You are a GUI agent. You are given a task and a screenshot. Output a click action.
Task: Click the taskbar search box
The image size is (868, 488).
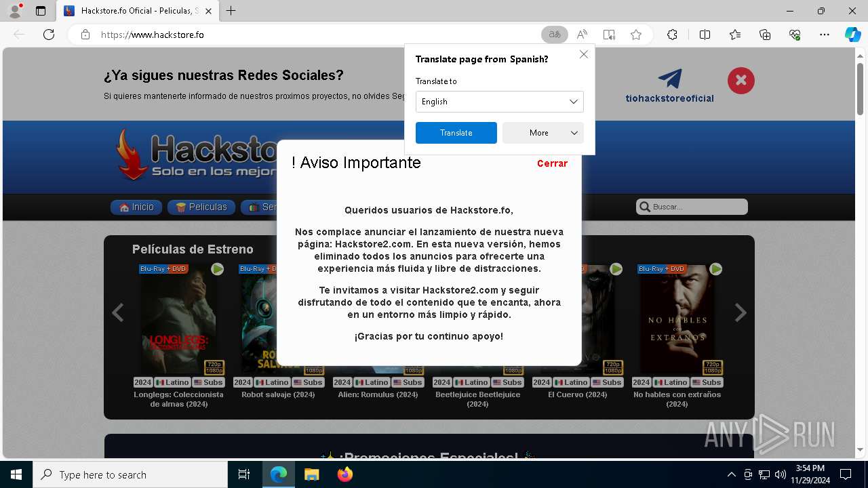[x=130, y=474]
